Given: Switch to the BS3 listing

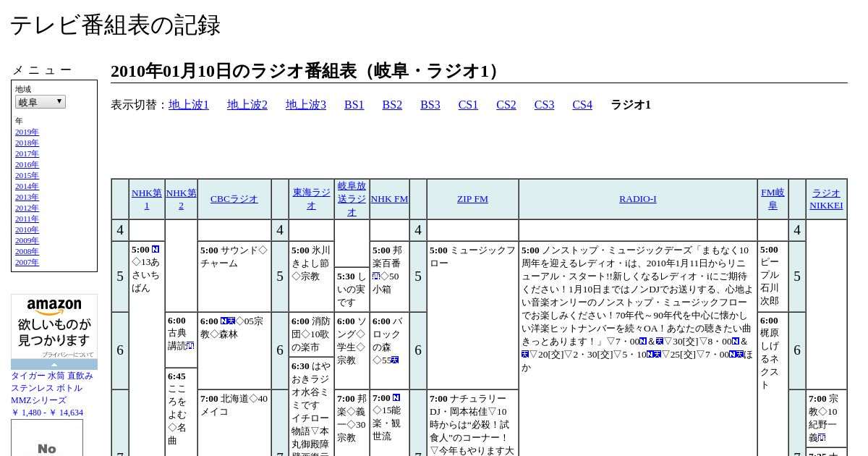Looking at the screenshot, I should (430, 105).
